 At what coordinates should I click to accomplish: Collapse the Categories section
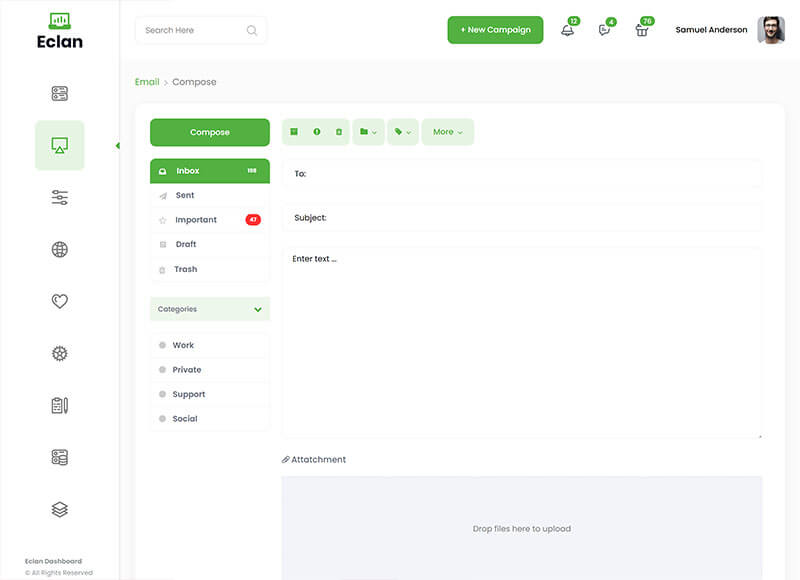tap(257, 310)
